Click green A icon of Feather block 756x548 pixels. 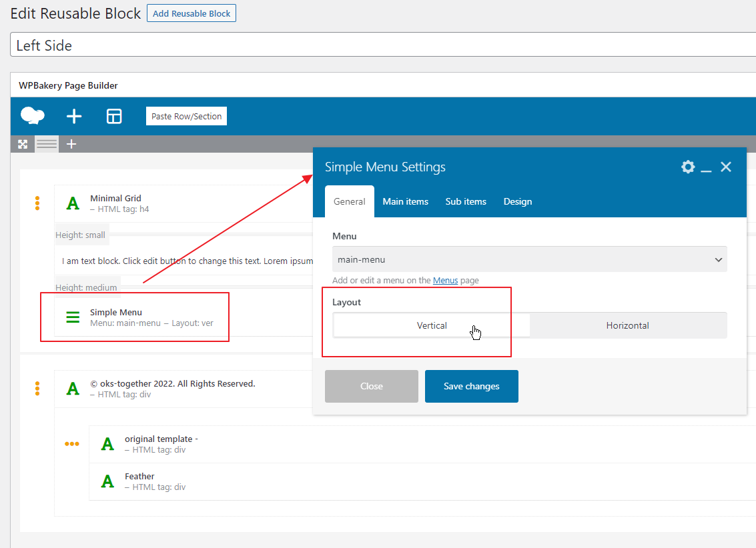[x=107, y=481]
